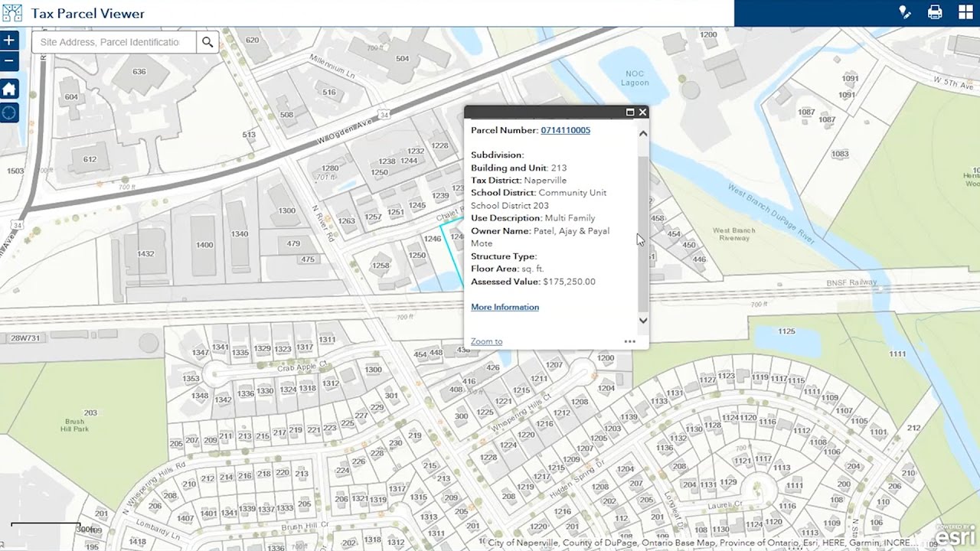This screenshot has height=551, width=980.
Task: Close the parcel popup
Action: 642,112
